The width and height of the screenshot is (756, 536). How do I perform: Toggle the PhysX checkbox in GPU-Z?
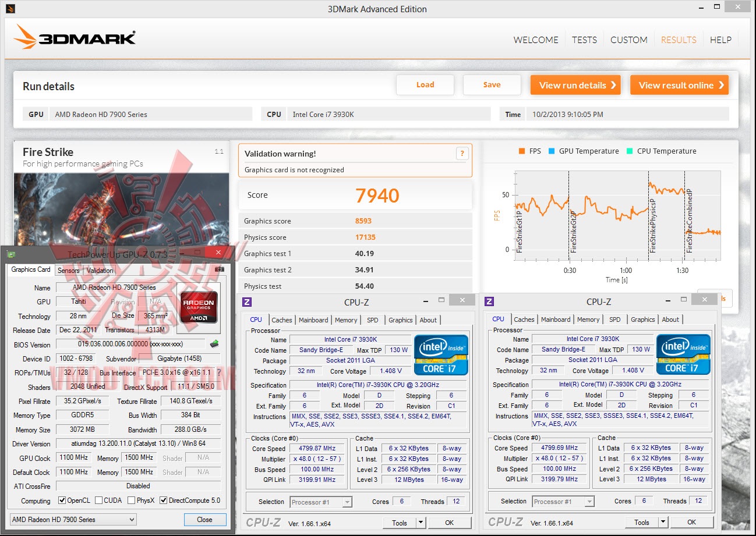click(131, 500)
